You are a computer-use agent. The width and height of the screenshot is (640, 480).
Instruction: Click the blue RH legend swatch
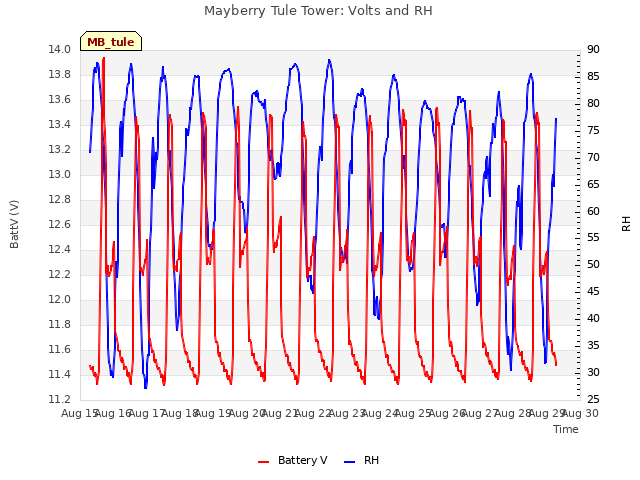(350, 462)
